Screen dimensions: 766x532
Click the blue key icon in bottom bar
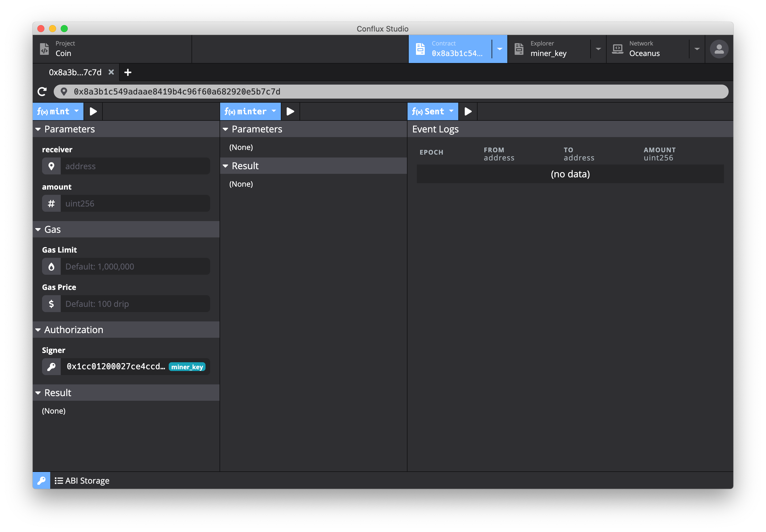point(41,480)
